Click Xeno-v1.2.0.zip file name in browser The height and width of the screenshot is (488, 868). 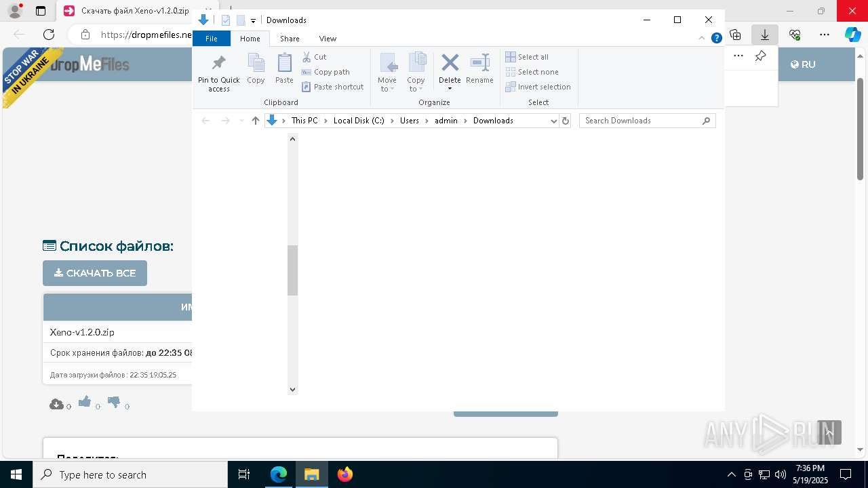pyautogui.click(x=82, y=332)
